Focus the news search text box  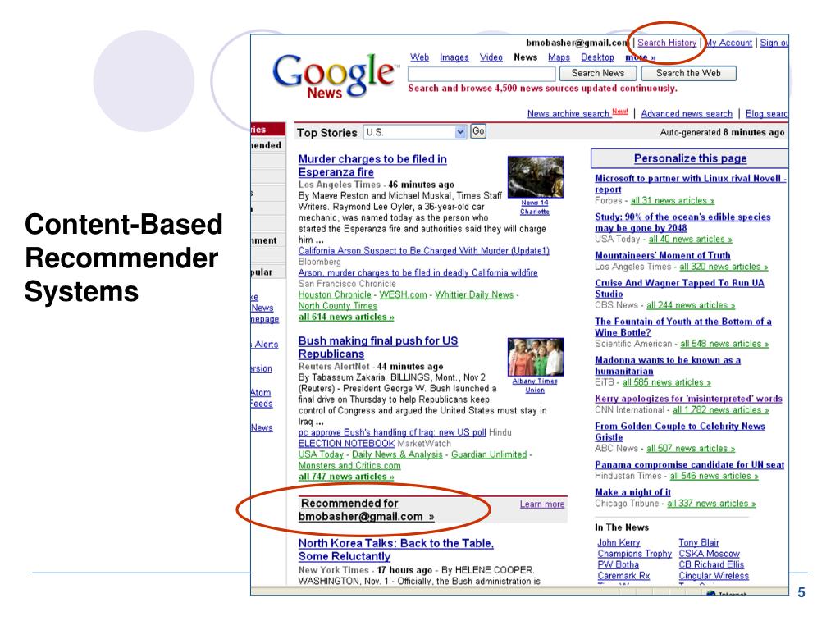coord(482,74)
